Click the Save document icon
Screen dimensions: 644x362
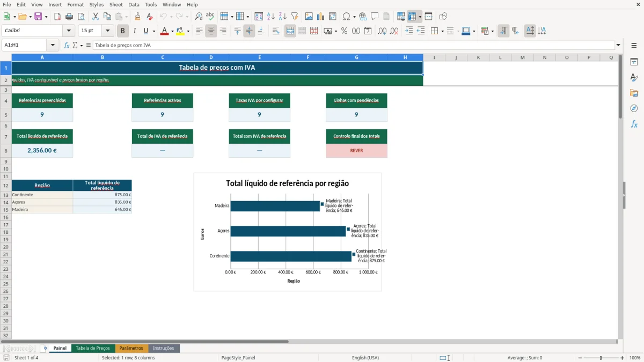pos(38,17)
